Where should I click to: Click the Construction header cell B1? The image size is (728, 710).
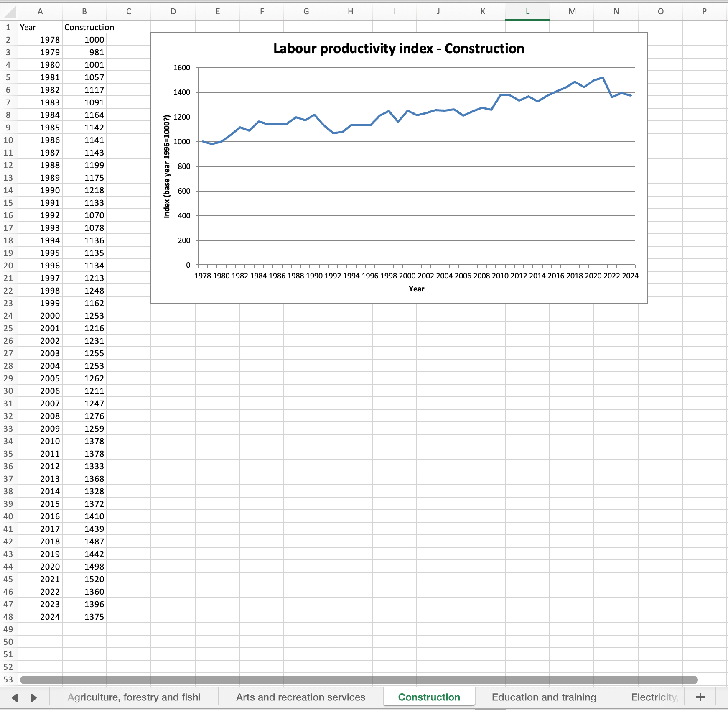point(84,27)
